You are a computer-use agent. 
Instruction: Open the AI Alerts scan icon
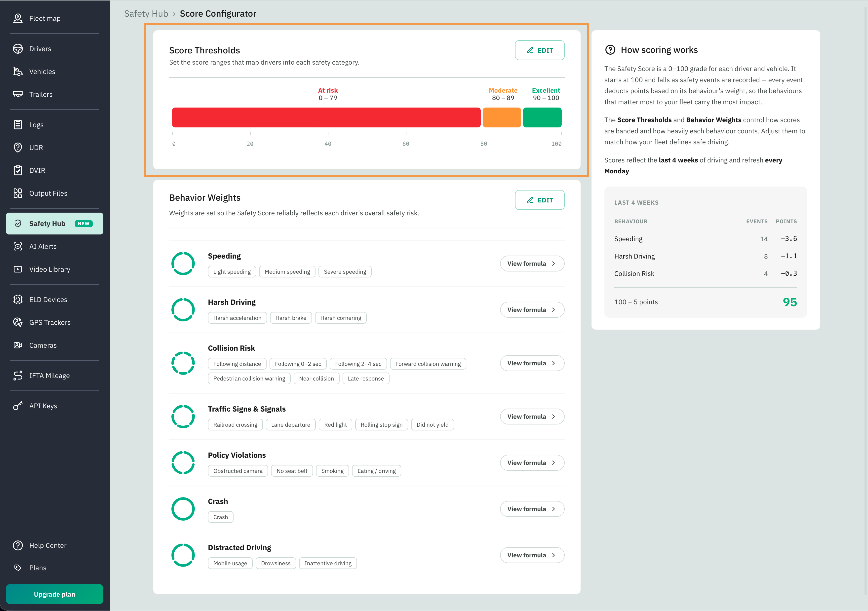[18, 246]
